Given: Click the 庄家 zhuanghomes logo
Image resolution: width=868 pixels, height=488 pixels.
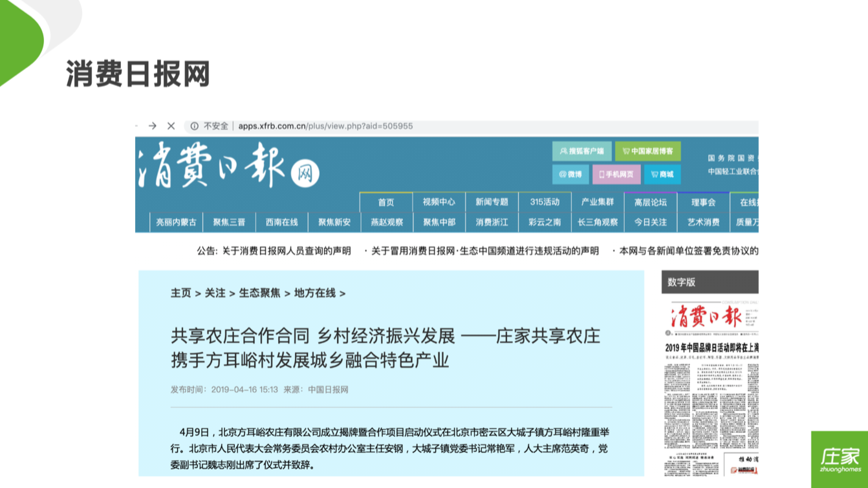Looking at the screenshot, I should point(840,460).
